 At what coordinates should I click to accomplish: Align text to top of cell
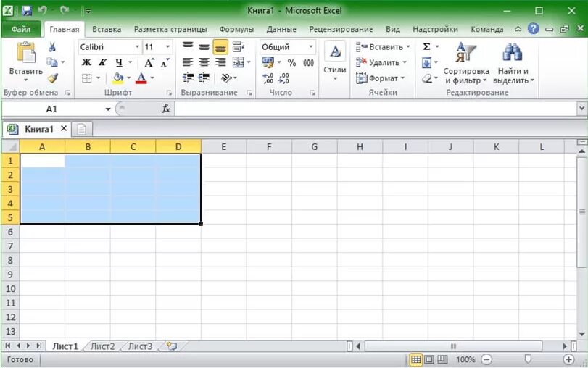(x=188, y=47)
